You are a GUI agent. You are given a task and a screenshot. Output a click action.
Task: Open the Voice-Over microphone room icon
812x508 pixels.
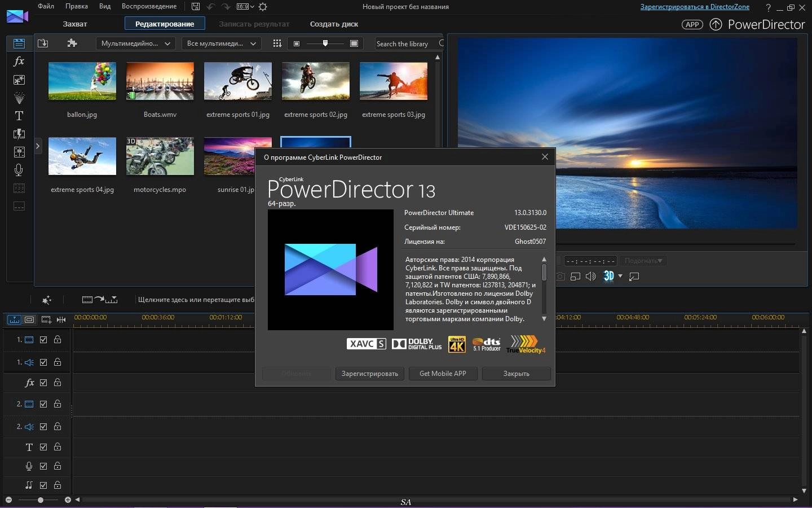(19, 170)
